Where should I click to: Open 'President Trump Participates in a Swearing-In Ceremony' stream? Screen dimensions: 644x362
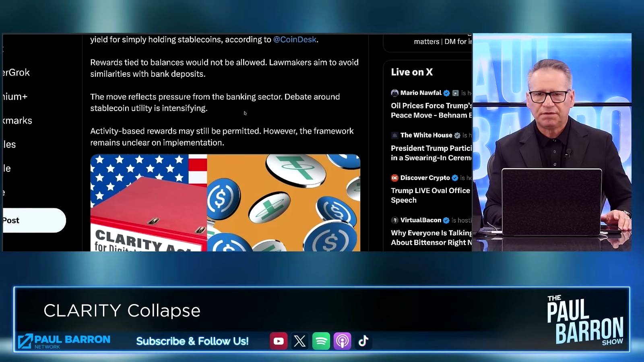click(x=431, y=153)
